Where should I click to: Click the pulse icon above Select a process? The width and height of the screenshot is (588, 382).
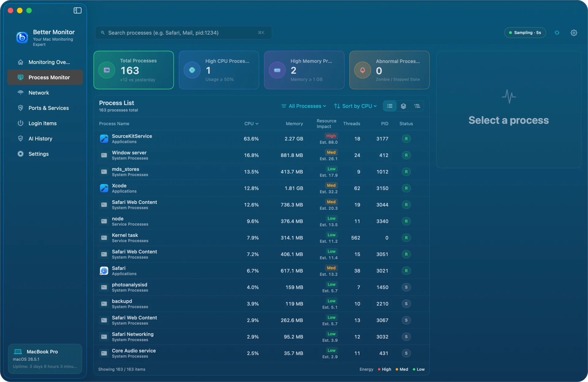509,96
